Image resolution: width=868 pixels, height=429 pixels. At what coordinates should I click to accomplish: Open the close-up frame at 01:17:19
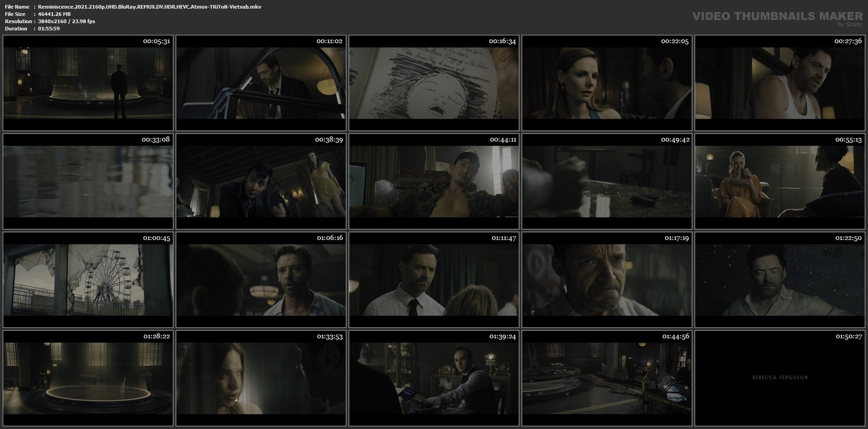(x=607, y=280)
